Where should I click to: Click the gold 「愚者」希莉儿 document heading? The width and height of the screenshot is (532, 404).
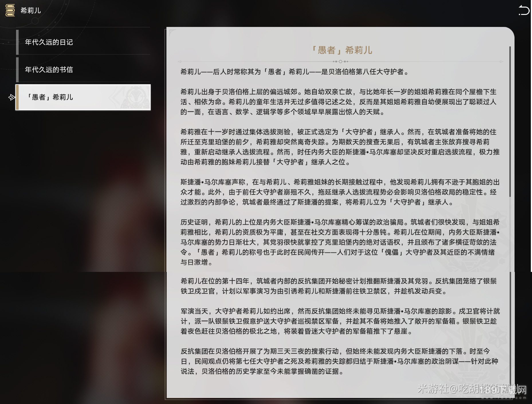[x=342, y=50]
